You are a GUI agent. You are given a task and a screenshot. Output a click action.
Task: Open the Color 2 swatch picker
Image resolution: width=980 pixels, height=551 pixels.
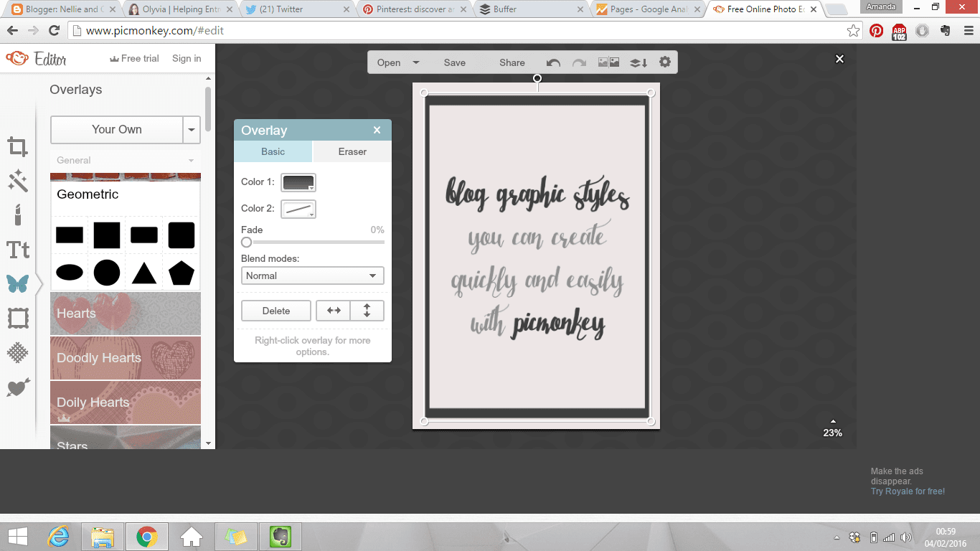[298, 209]
